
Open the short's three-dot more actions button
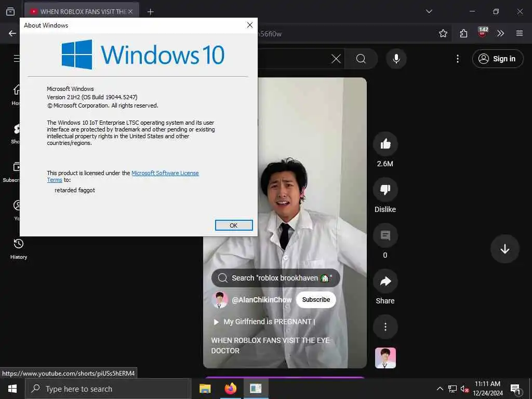click(x=385, y=327)
